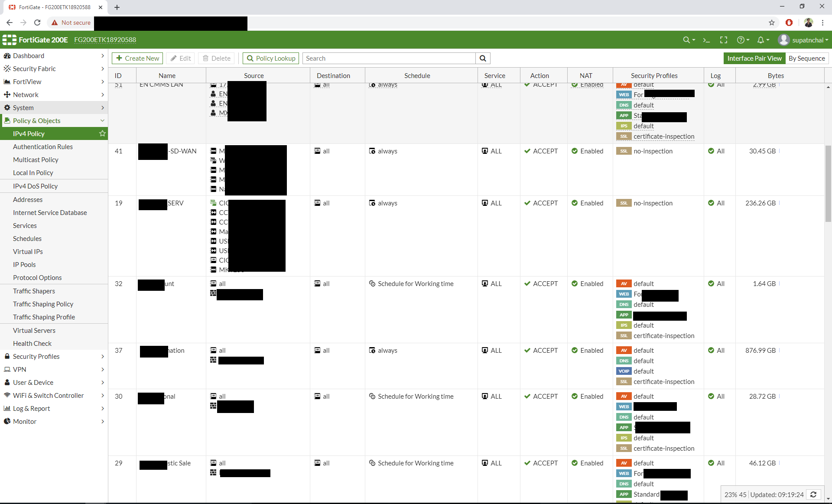832x504 pixels.
Task: Open the CLI console icon
Action: click(x=706, y=40)
